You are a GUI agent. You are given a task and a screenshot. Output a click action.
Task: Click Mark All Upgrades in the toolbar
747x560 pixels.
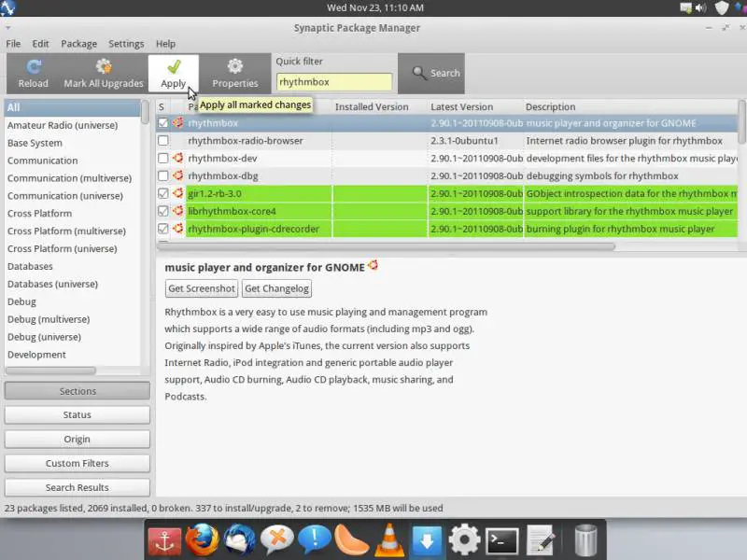(104, 74)
